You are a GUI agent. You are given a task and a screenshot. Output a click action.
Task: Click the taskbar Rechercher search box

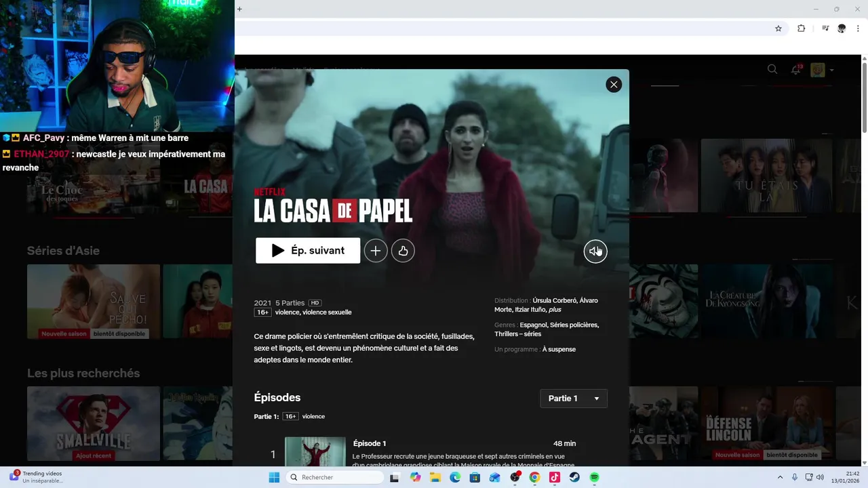[x=336, y=478]
